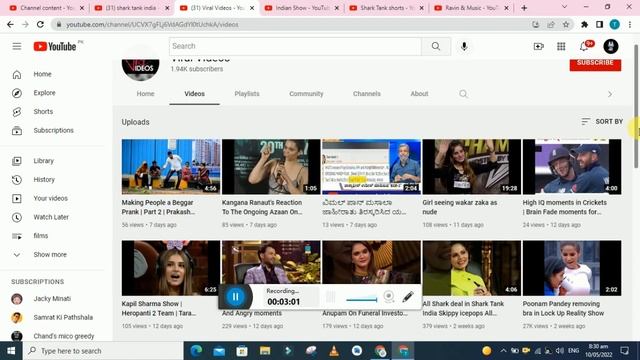Open tab search dropdown arrow
Screen dimensions: 640x360
[x=564, y=7]
